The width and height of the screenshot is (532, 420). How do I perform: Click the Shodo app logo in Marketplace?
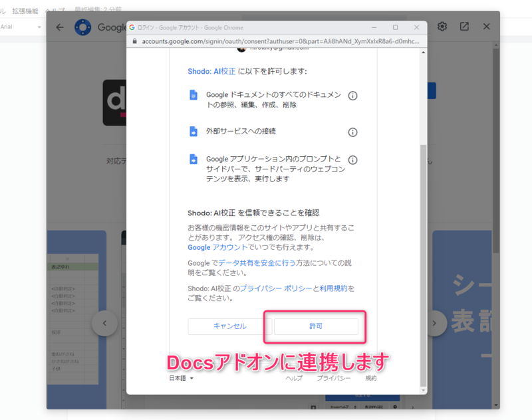coord(114,103)
